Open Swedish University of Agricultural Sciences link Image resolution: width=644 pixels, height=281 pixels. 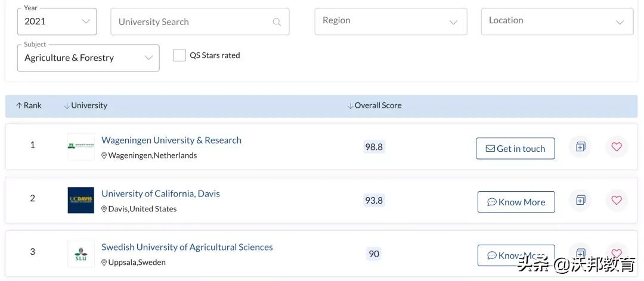pos(187,247)
